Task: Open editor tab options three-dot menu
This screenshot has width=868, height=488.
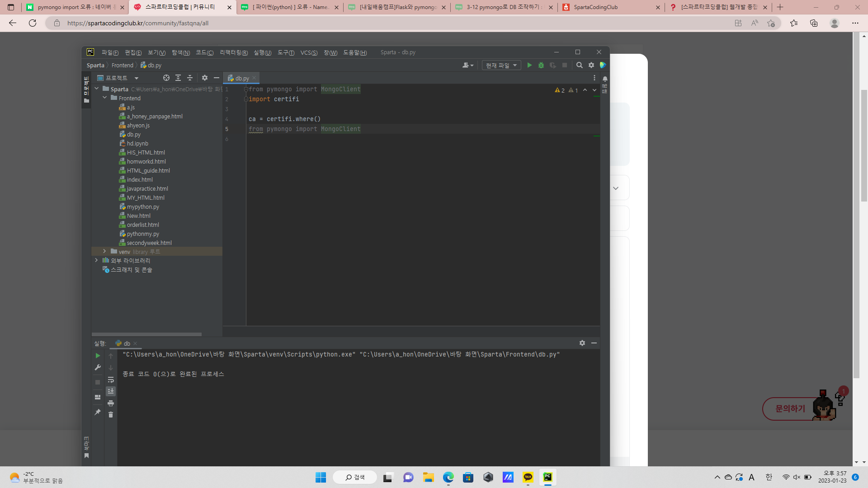Action: tap(594, 78)
